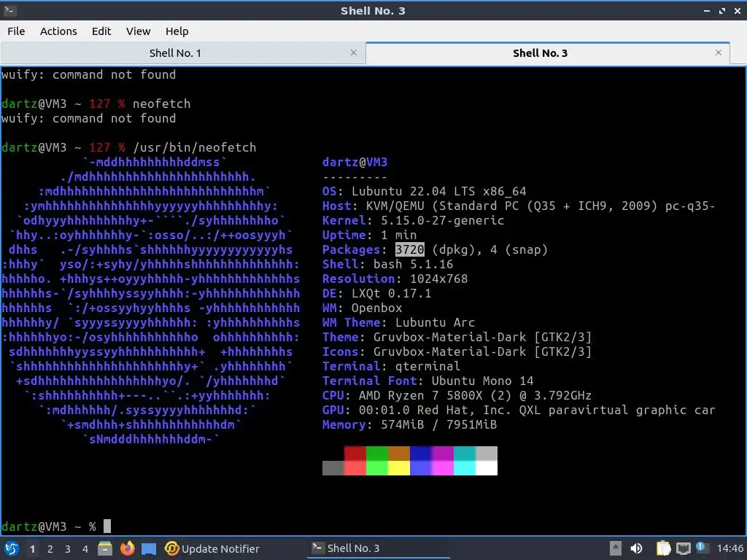Click the show desktop icon in the panel
This screenshot has height=560, width=747.
coord(149,548)
